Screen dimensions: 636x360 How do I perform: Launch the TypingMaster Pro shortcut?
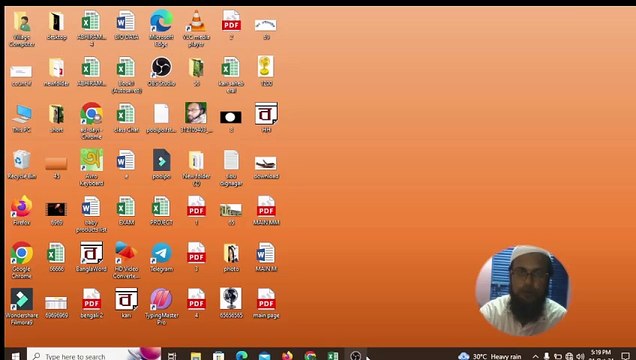click(161, 306)
